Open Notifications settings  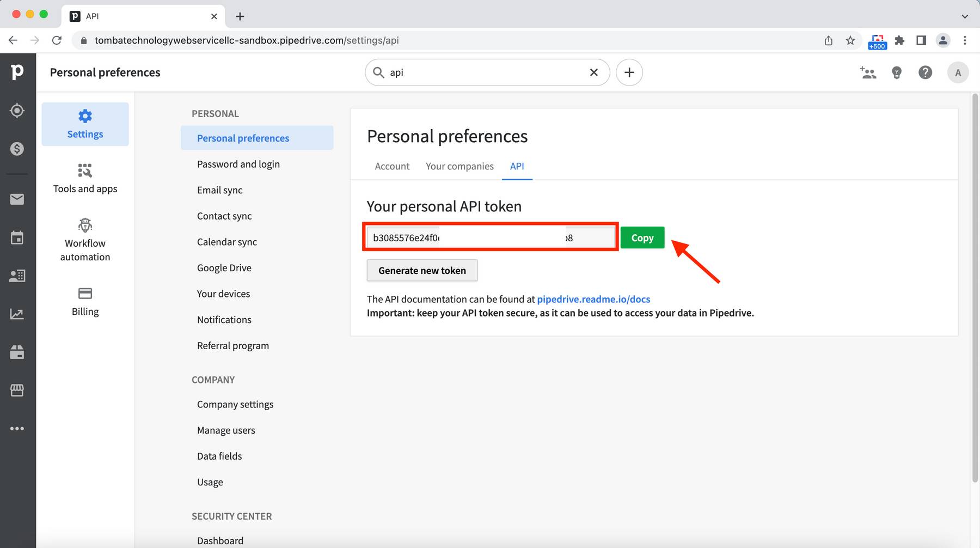coord(224,319)
